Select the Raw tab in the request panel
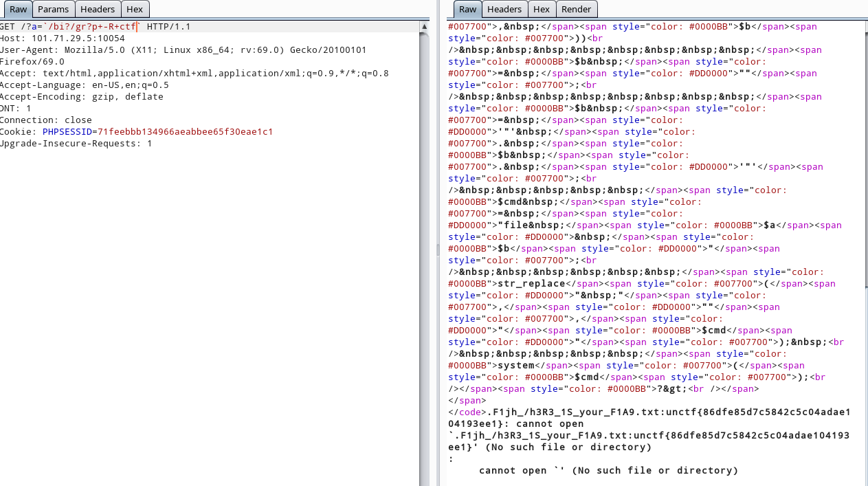 [18, 9]
